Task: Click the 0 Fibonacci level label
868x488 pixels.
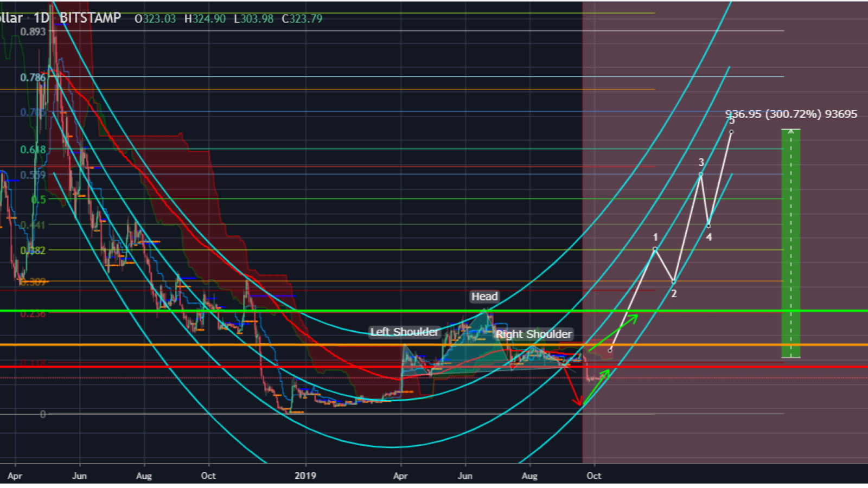Action: pyautogui.click(x=43, y=414)
